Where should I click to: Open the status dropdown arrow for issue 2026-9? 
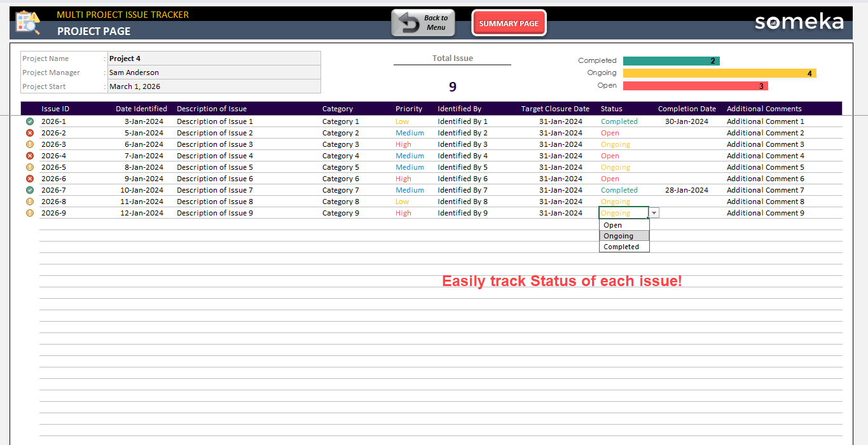pyautogui.click(x=654, y=213)
